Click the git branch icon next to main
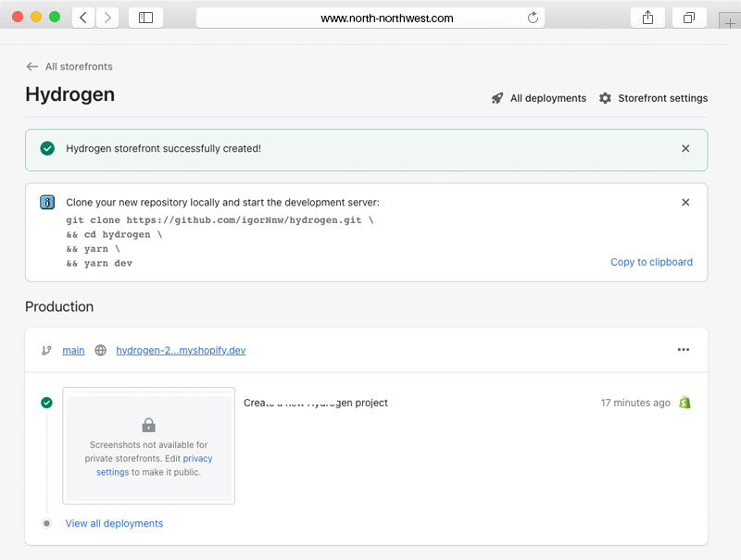The width and height of the screenshot is (741, 560). pos(46,350)
